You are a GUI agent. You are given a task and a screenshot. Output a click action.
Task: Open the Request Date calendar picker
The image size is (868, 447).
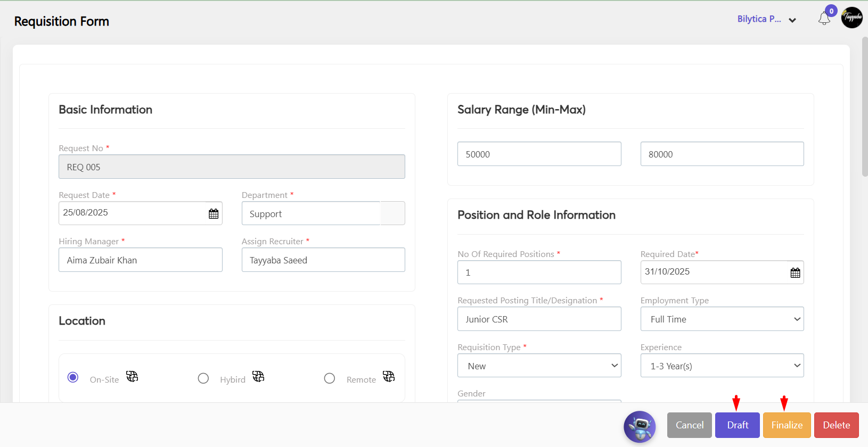(214, 213)
